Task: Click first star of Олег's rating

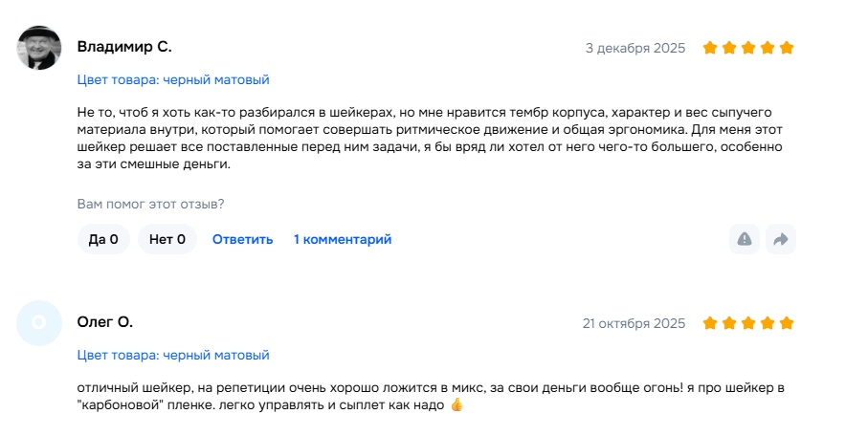Action: [x=710, y=323]
